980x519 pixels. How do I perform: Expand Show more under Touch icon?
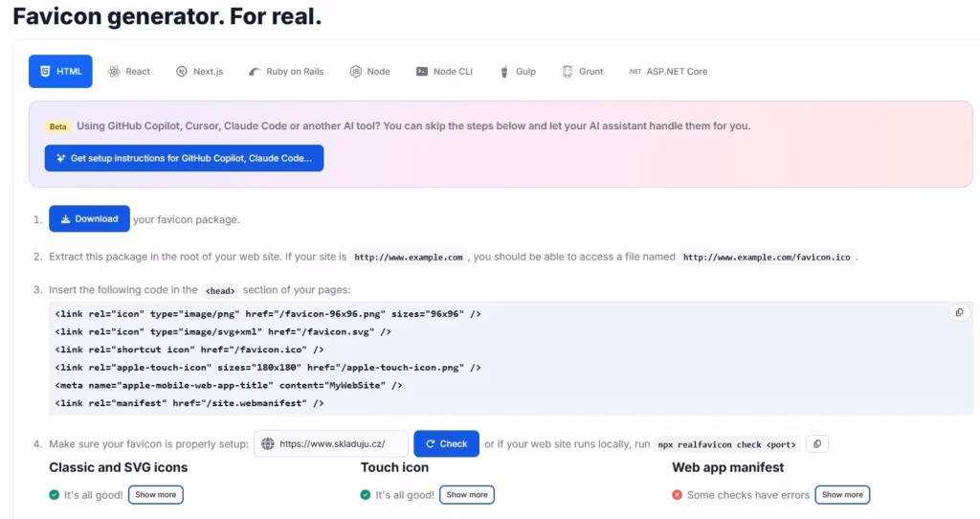click(x=467, y=495)
